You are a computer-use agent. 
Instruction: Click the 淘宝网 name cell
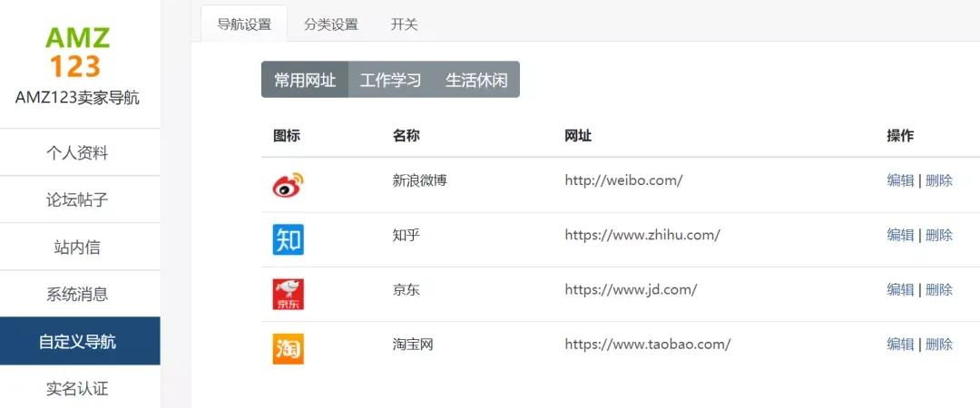[413, 344]
